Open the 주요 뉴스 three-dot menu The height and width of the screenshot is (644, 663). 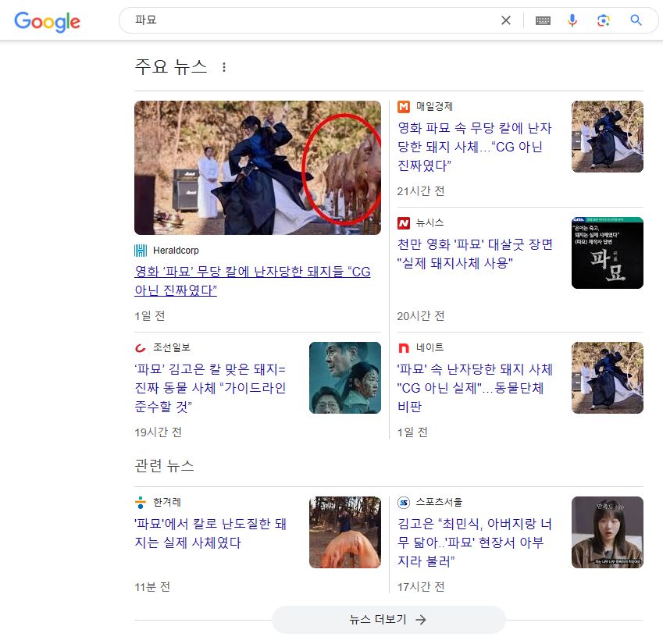[x=224, y=67]
